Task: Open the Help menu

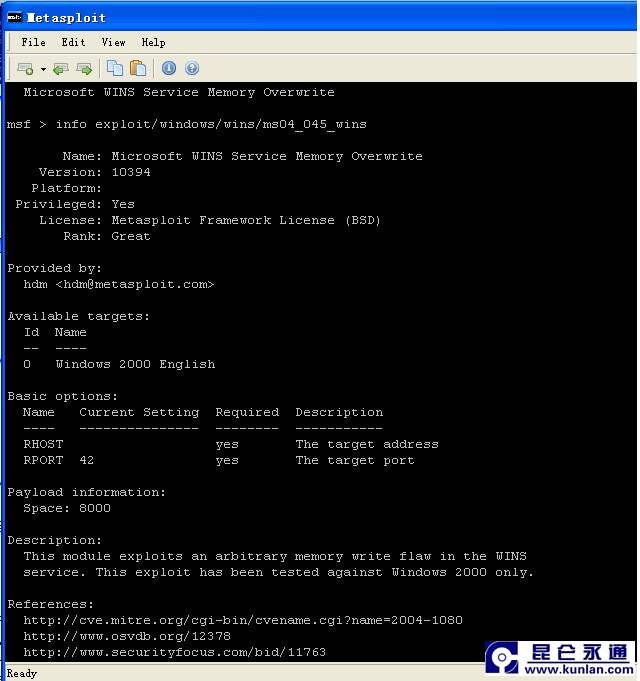Action: click(x=153, y=42)
